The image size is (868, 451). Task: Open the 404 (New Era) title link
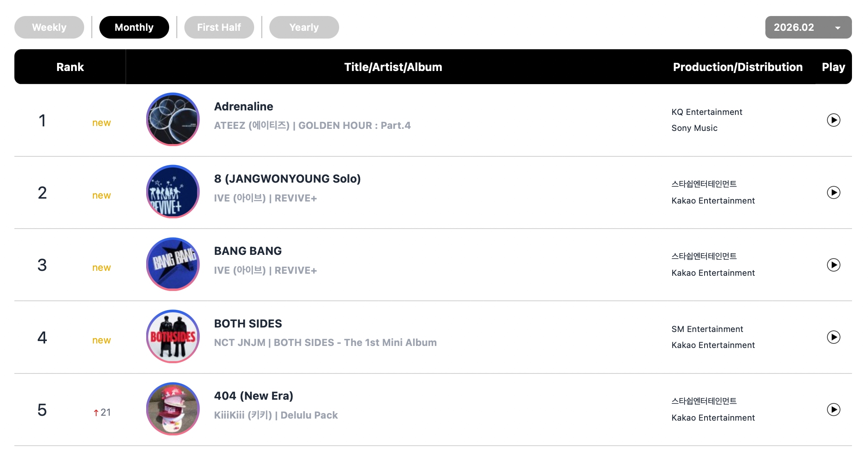pos(253,396)
